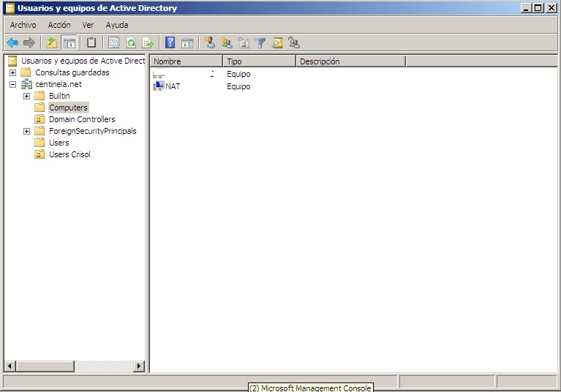Add selected objects to a group icon
This screenshot has width=561, height=392.
[x=294, y=43]
